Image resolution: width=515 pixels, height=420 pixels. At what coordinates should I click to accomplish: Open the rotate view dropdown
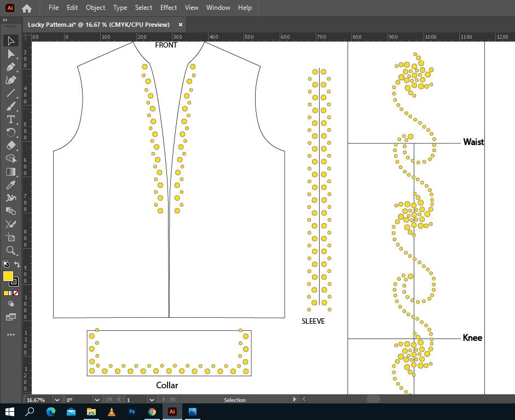(97, 400)
